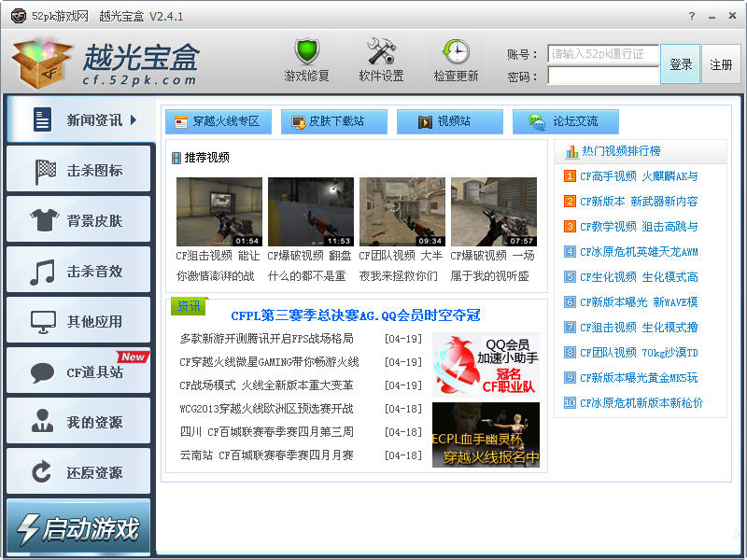Open 背景皮肤 sidebar section
Image resolution: width=747 pixels, height=560 pixels.
pyautogui.click(x=78, y=220)
